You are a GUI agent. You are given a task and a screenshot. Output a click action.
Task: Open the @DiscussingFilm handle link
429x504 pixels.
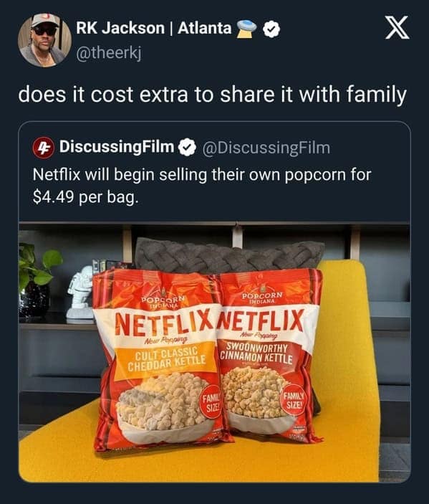point(266,148)
